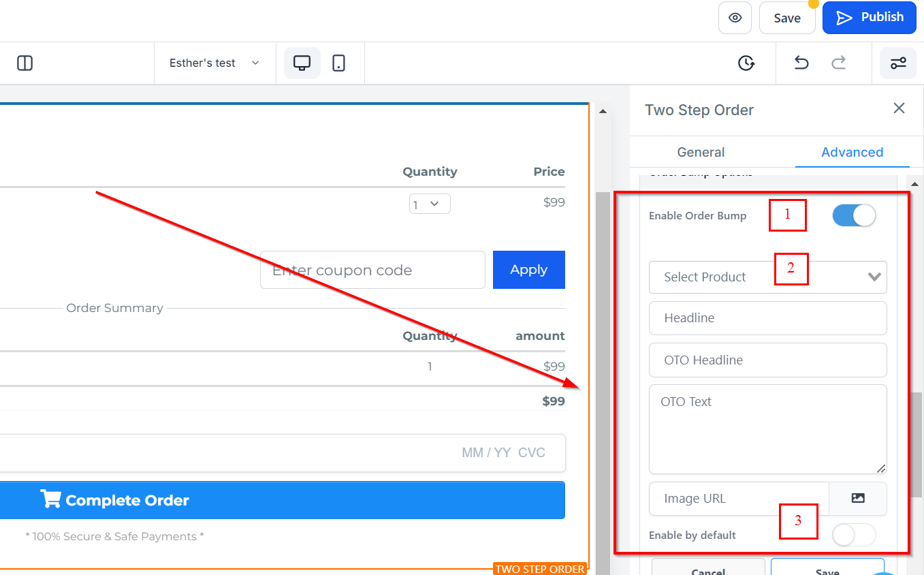Disable the Enable Order Bump toggle
The image size is (924, 575).
click(854, 215)
